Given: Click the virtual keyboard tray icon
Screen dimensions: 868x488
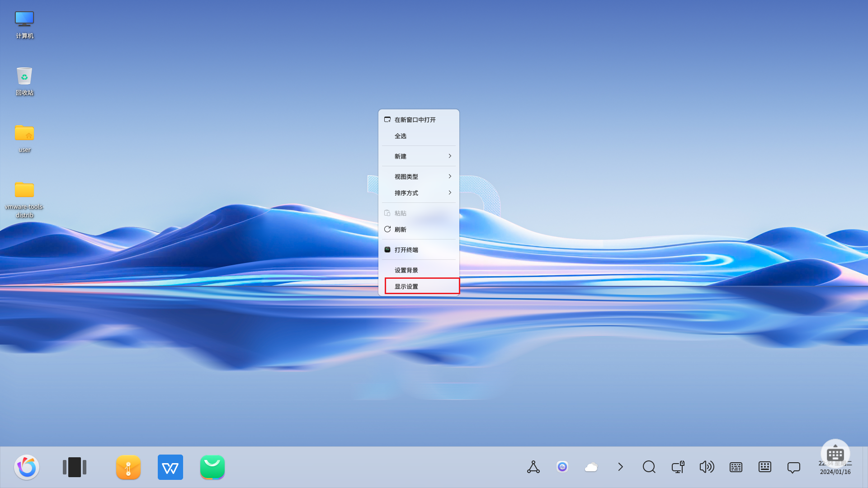Looking at the screenshot, I should [x=765, y=467].
